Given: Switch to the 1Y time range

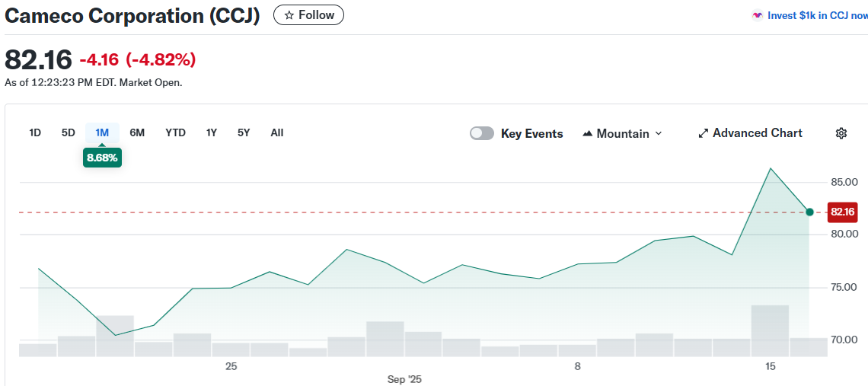Looking at the screenshot, I should tap(212, 133).
